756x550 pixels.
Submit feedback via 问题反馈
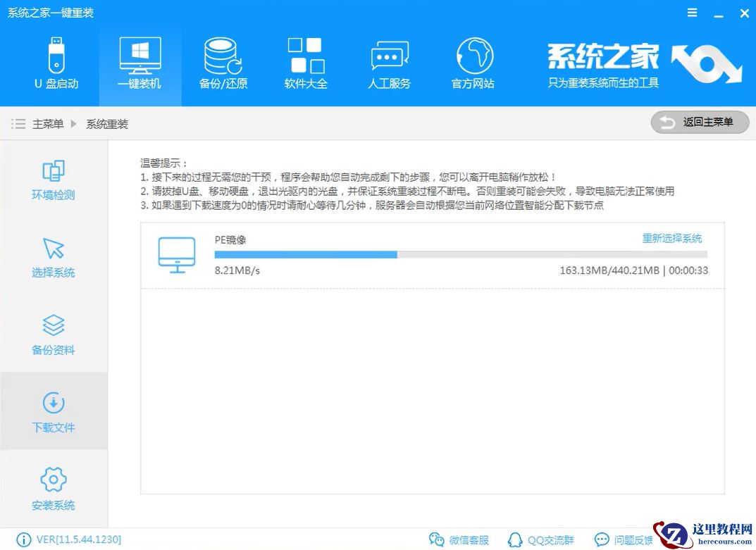(x=623, y=539)
